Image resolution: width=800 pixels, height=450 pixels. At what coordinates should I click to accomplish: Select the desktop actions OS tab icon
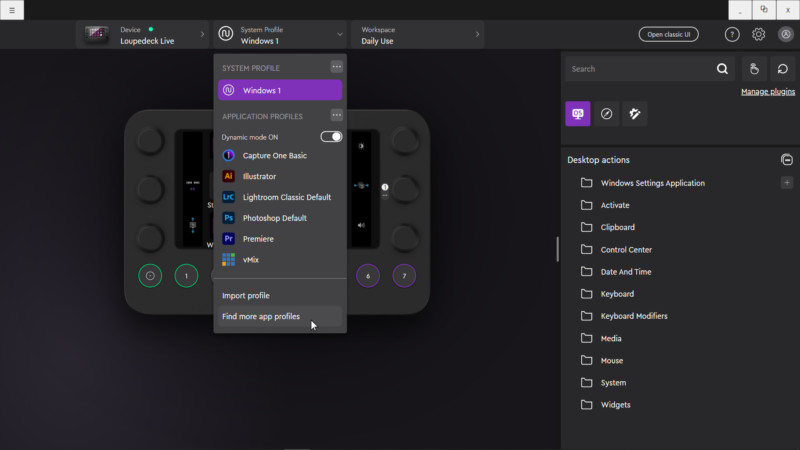(x=578, y=113)
